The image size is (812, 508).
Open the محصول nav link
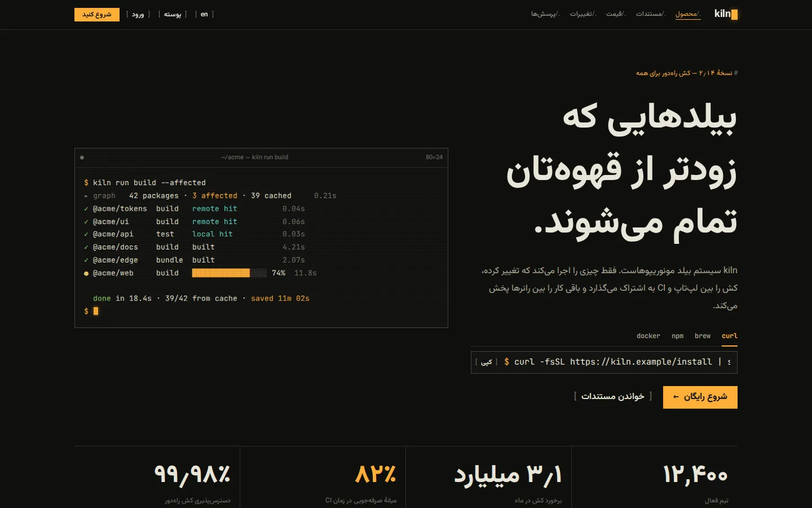tap(687, 14)
